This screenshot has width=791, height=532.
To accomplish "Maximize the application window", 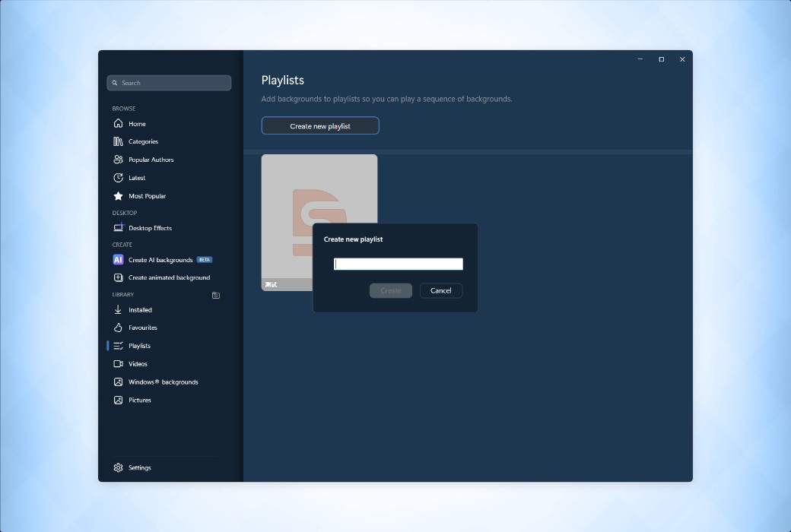I will pos(662,59).
